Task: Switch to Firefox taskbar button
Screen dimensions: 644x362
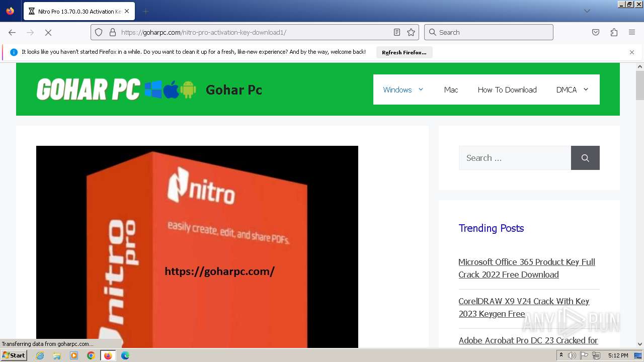Action: [x=108, y=355]
